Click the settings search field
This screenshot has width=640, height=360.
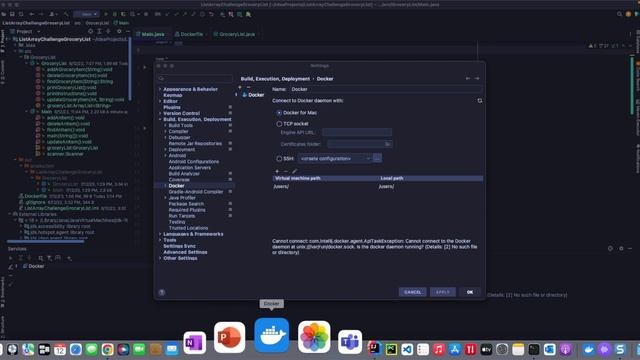195,78
